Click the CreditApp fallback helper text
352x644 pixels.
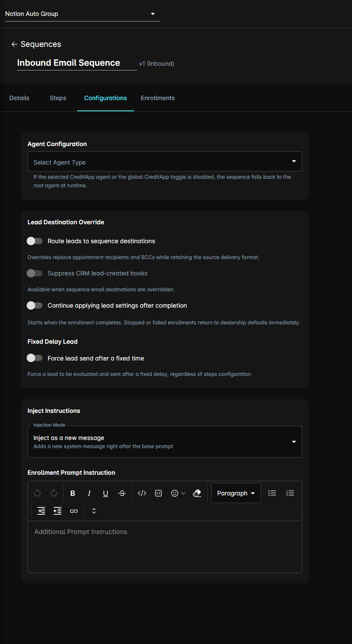click(x=162, y=181)
